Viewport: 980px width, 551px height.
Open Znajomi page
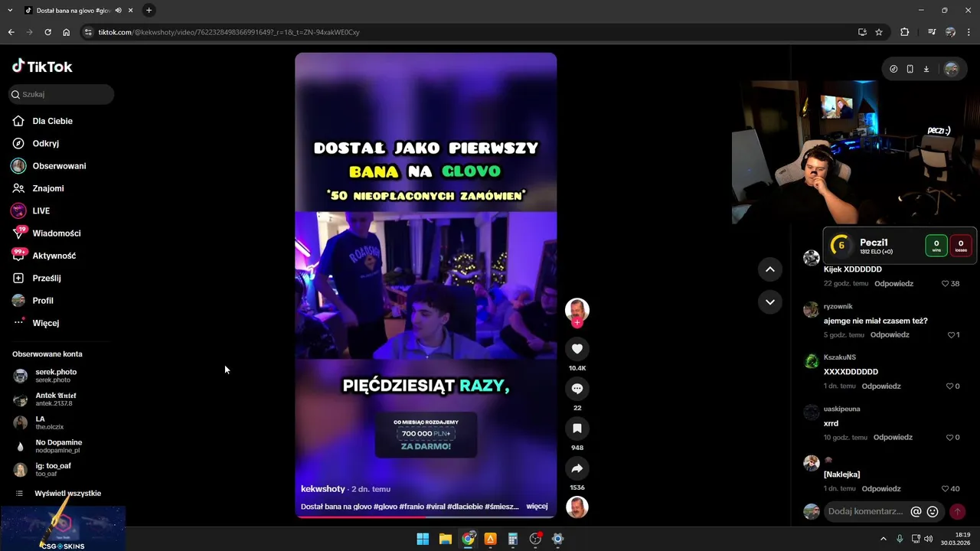pyautogui.click(x=47, y=188)
